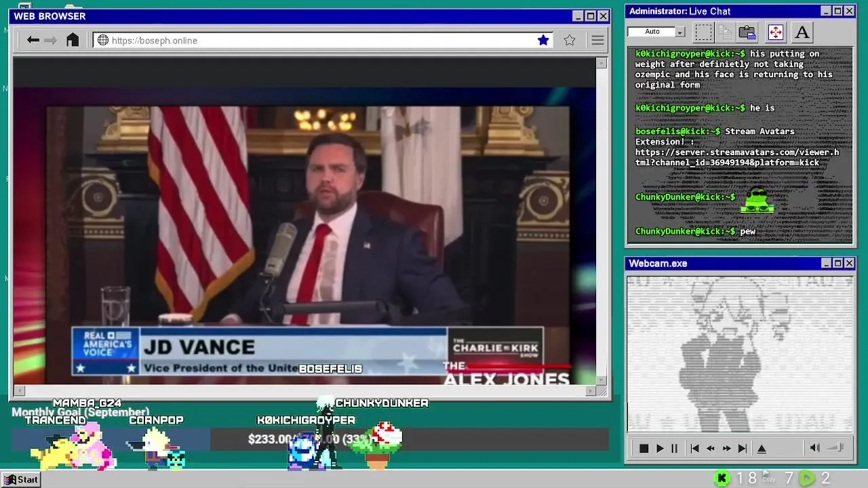The height and width of the screenshot is (488, 868).
Task: Open the streamavatars viewer link in chat
Action: click(x=736, y=157)
